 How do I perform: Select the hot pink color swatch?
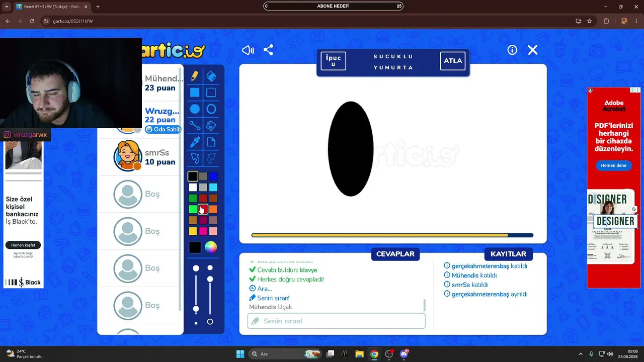[203, 231]
